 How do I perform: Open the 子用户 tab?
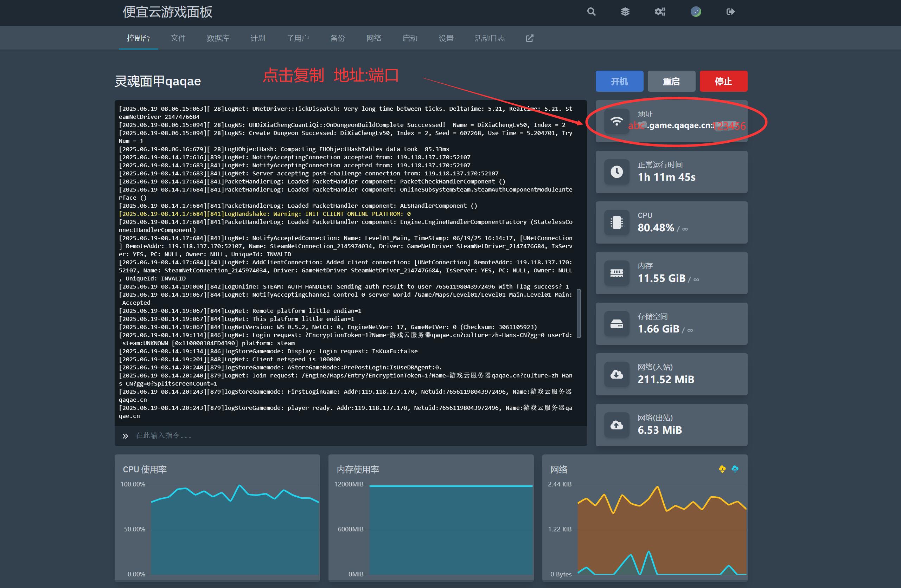pos(298,38)
